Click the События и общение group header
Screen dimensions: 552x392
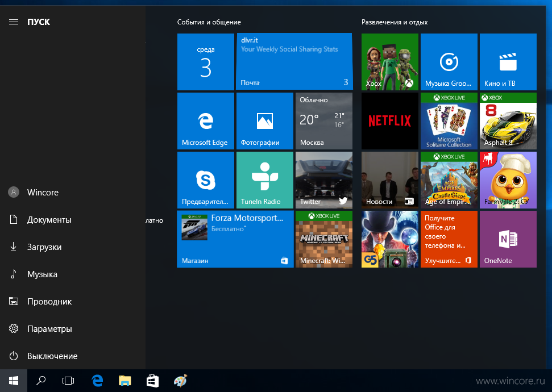(x=209, y=22)
